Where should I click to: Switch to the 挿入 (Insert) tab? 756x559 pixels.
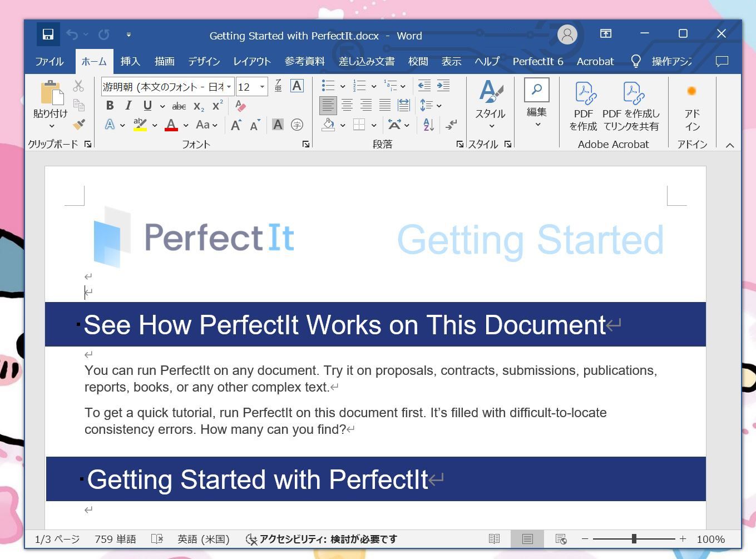tap(130, 61)
